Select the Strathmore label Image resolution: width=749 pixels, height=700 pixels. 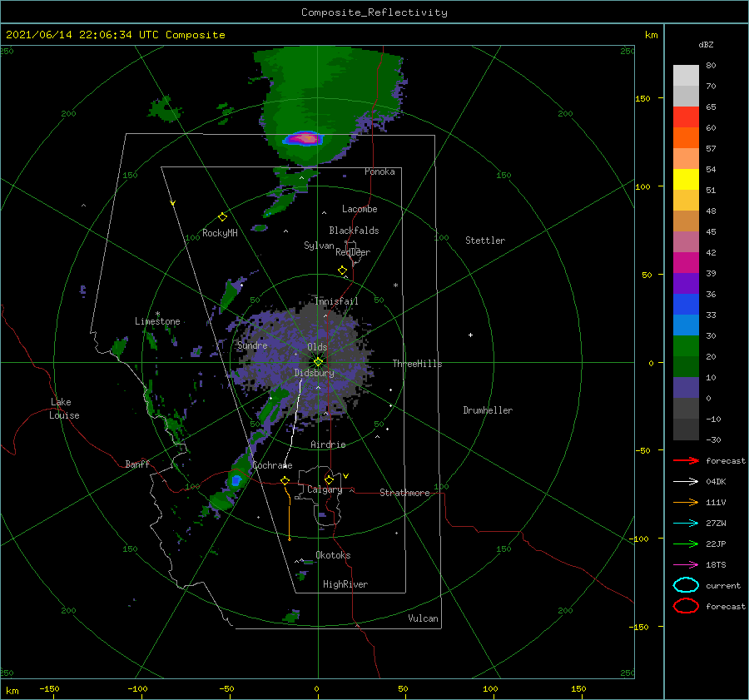pos(404,493)
